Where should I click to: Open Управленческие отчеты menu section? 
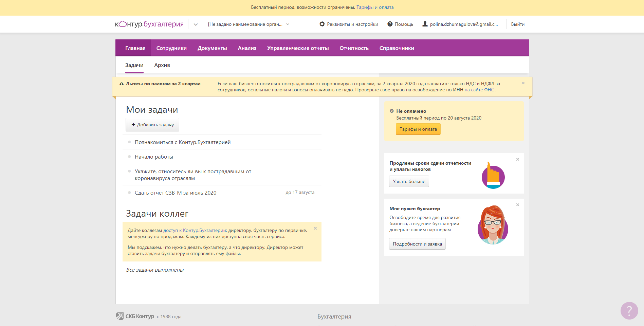298,48
